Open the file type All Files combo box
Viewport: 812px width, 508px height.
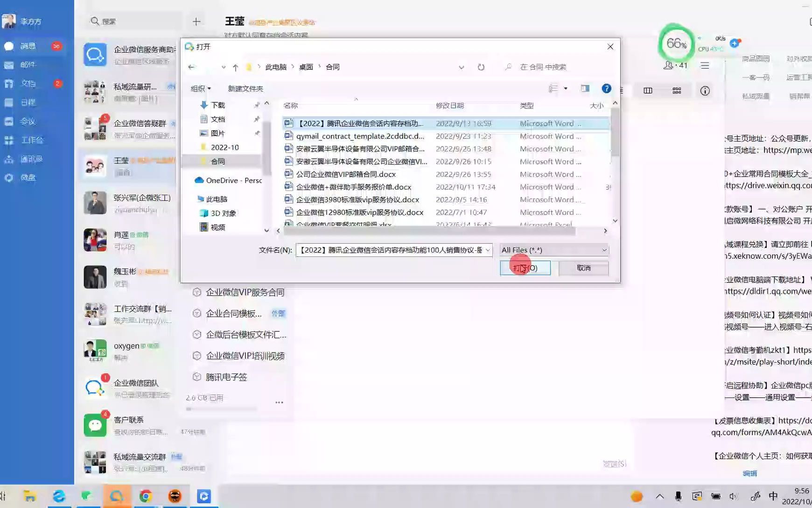click(x=554, y=250)
